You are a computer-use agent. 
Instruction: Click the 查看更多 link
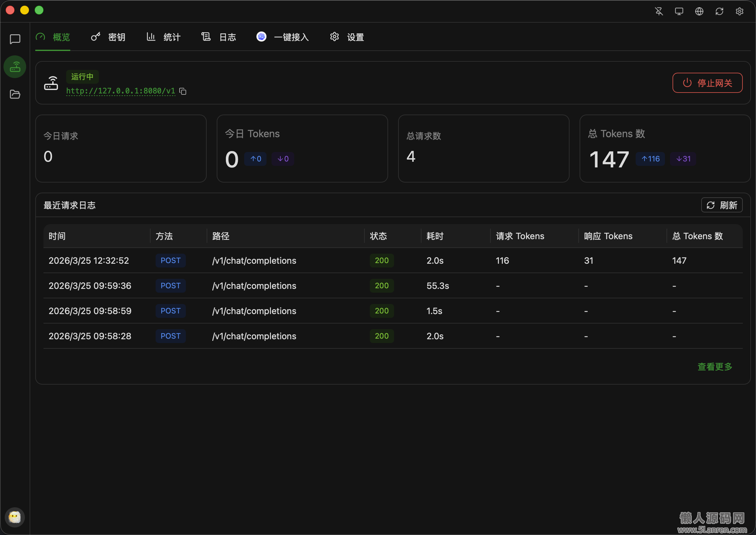coord(714,367)
